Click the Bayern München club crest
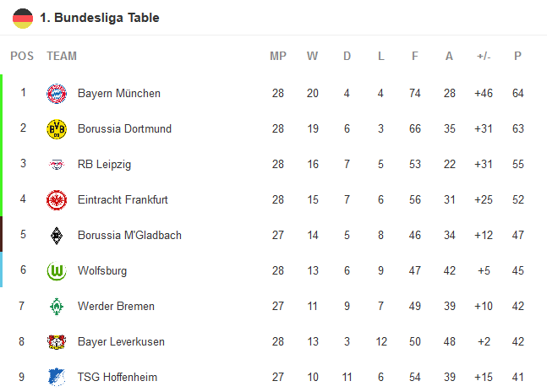547x392 pixels. coord(57,93)
